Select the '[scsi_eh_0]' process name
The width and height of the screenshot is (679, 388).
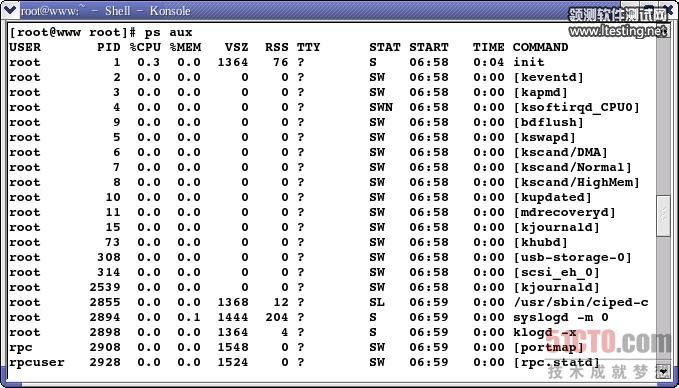(556, 273)
